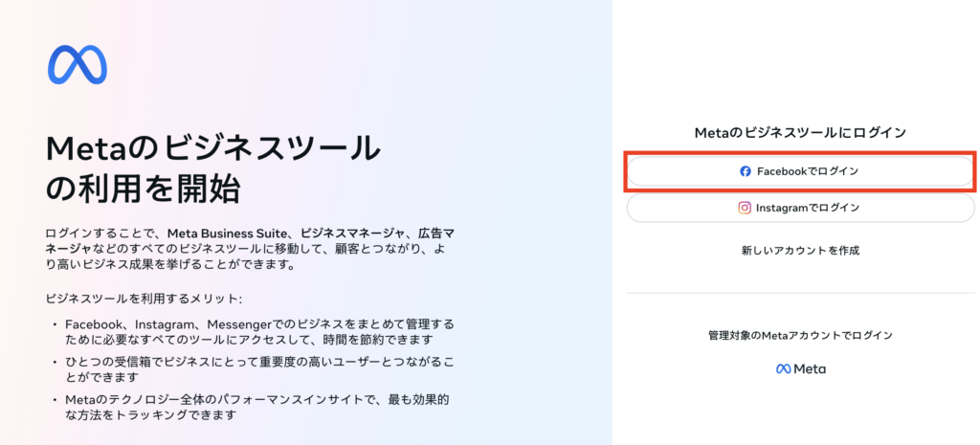The width and height of the screenshot is (980, 445).
Task: Click the blue Meta infinity logo
Action: (x=78, y=65)
